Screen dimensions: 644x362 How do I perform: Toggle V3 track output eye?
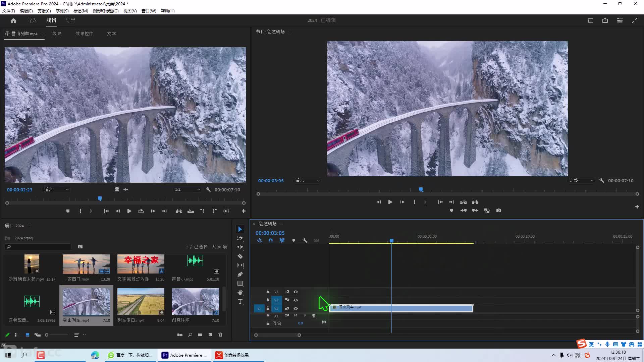tap(296, 292)
